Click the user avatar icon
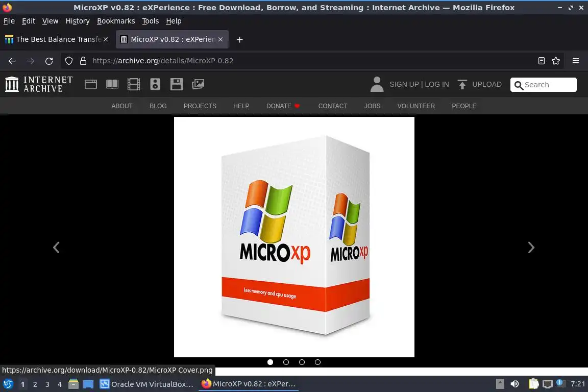 coord(377,84)
